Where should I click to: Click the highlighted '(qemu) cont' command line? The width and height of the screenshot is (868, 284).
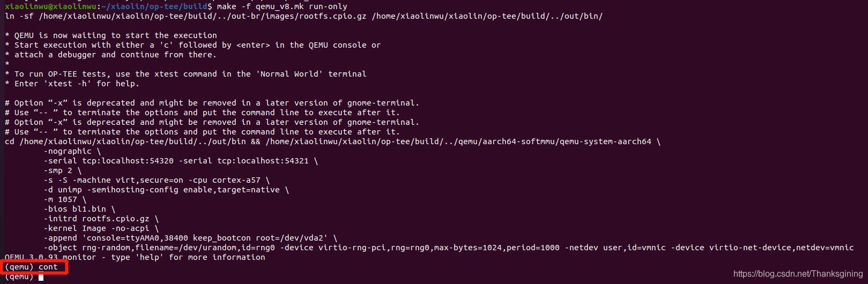[x=31, y=267]
